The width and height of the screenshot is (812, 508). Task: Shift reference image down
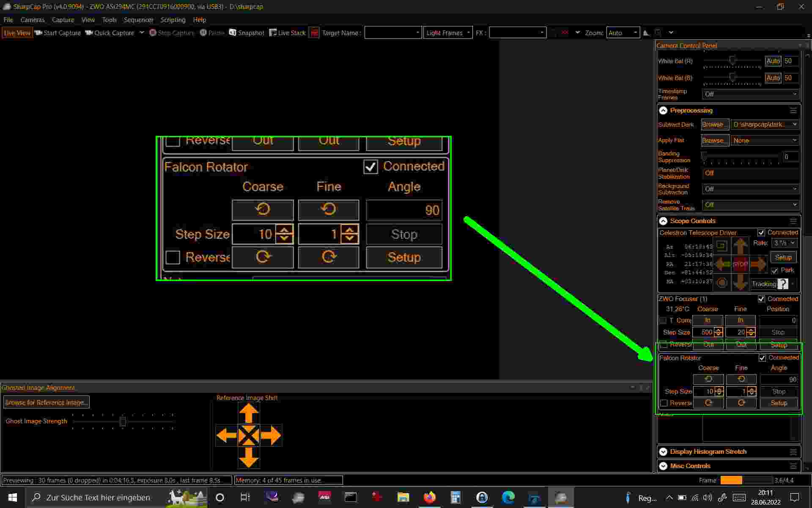tap(249, 457)
